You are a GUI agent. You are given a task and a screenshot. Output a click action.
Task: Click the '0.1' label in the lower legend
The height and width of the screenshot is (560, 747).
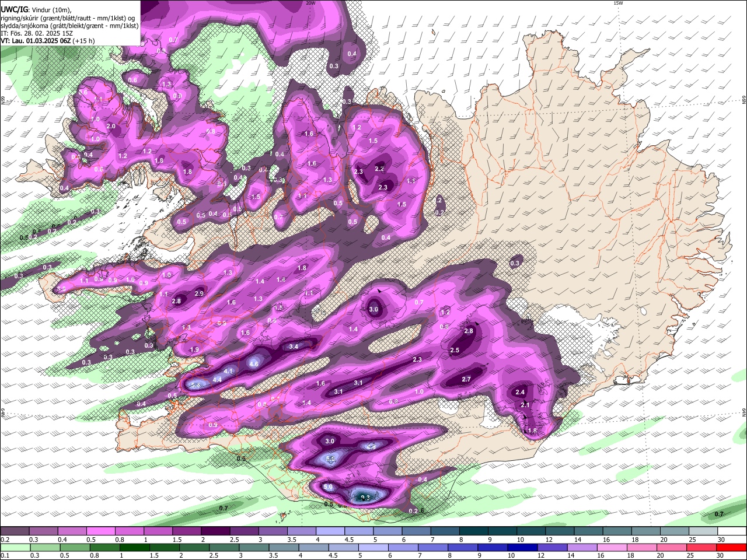[x=5, y=555]
